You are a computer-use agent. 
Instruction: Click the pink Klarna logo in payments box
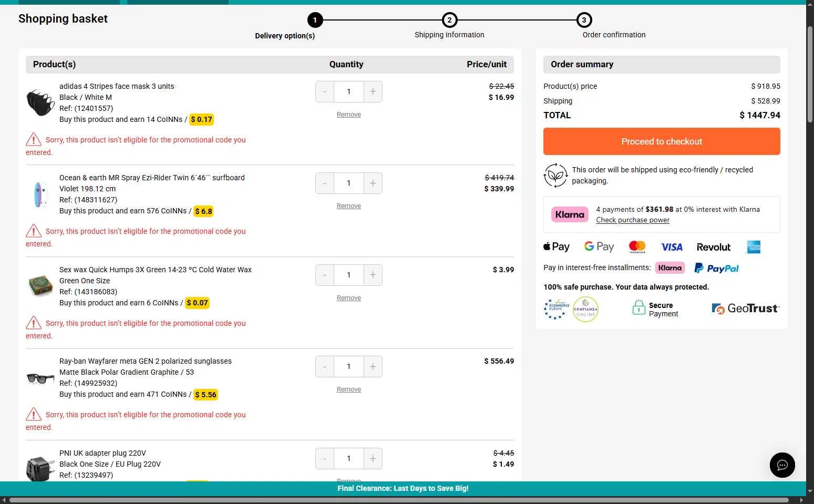click(x=570, y=214)
